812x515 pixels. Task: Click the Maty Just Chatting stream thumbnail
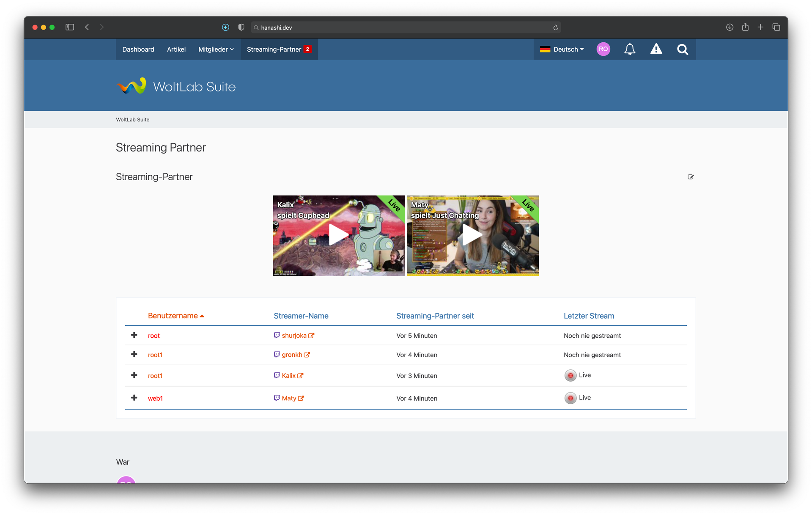coord(472,235)
